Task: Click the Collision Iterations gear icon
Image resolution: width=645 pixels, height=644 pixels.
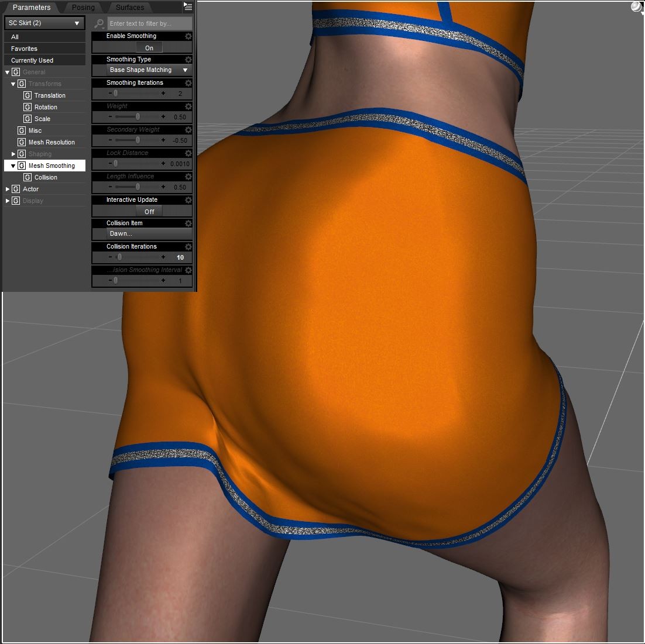Action: [x=188, y=247]
